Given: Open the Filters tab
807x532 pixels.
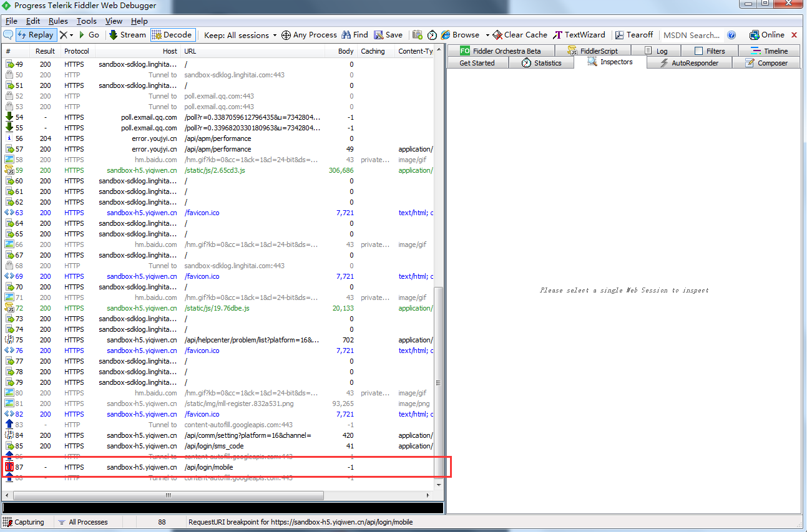Looking at the screenshot, I should pyautogui.click(x=710, y=51).
